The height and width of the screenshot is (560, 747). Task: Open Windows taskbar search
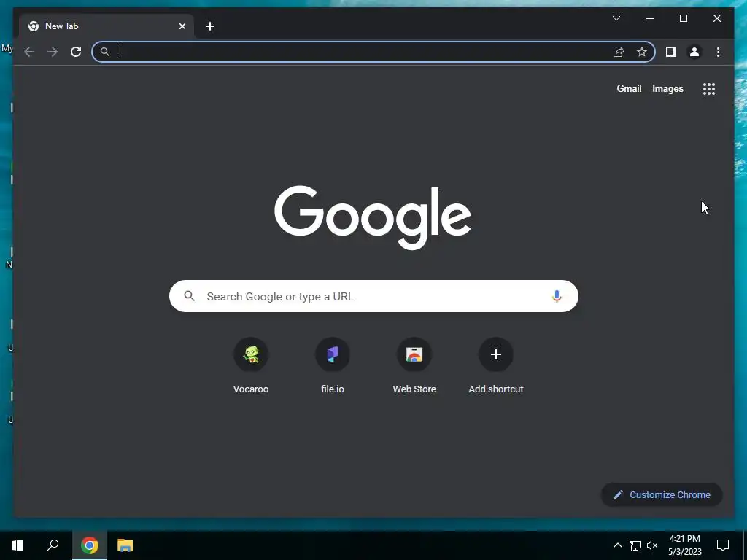tap(53, 545)
